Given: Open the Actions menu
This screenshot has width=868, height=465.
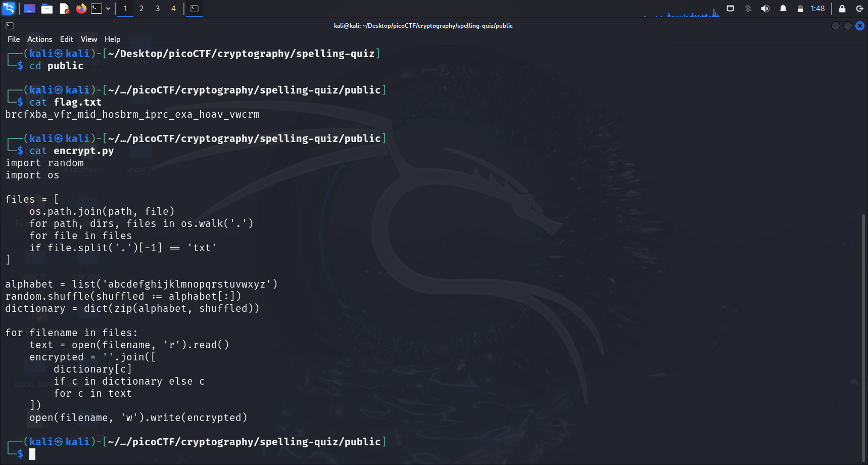Looking at the screenshot, I should click(x=39, y=39).
